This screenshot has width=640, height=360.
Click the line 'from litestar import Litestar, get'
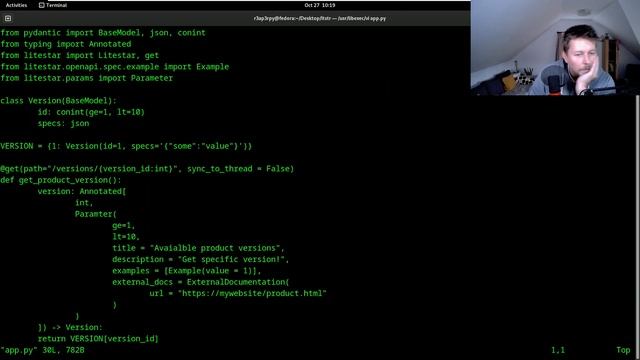point(80,56)
